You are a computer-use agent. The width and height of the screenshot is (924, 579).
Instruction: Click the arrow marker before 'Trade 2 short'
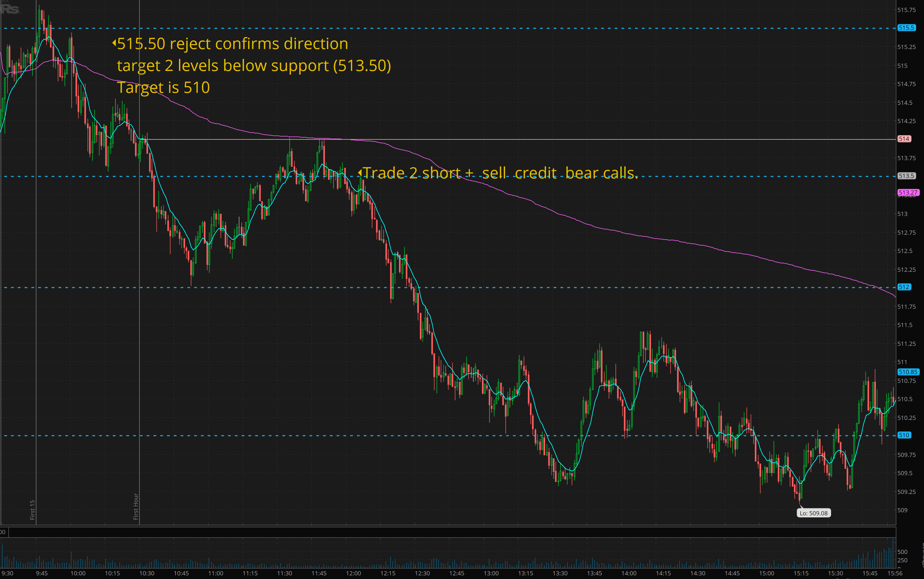(x=359, y=173)
